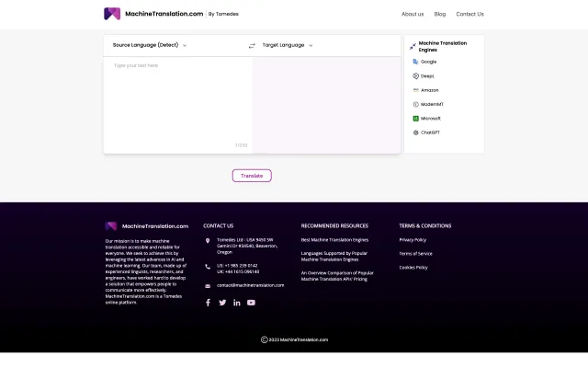Open the About us page
The height and width of the screenshot is (368, 588).
tap(413, 14)
